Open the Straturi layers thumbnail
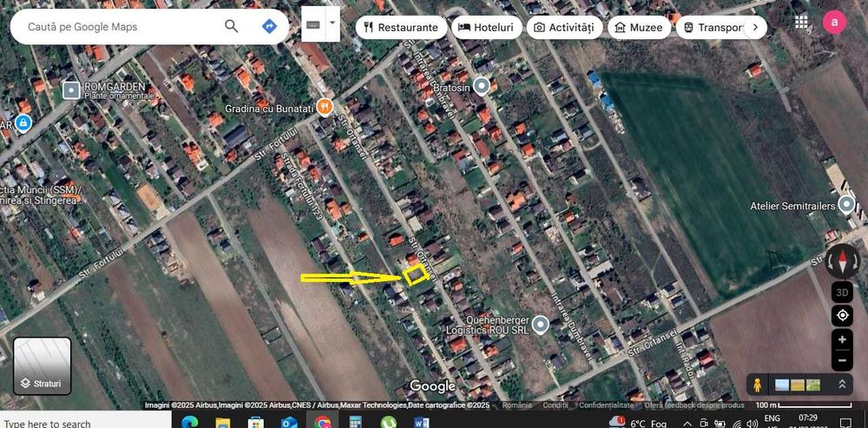The width and height of the screenshot is (868, 428). pyautogui.click(x=42, y=366)
